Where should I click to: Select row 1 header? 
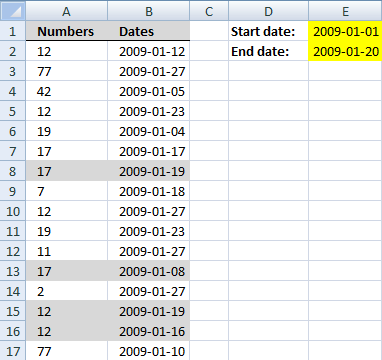13,31
